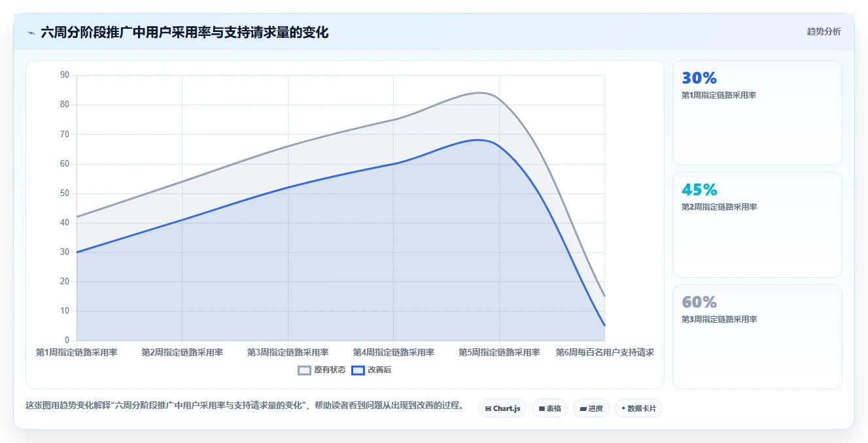Image resolution: width=868 pixels, height=443 pixels.
Task: Select the 表格 tag chip
Action: click(550, 408)
